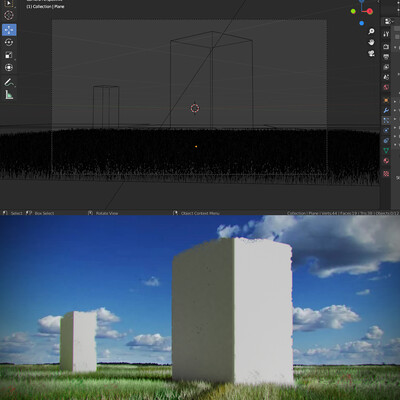This screenshot has height=400, width=400.
Task: Click the pan hand viewport control
Action: pos(371,42)
